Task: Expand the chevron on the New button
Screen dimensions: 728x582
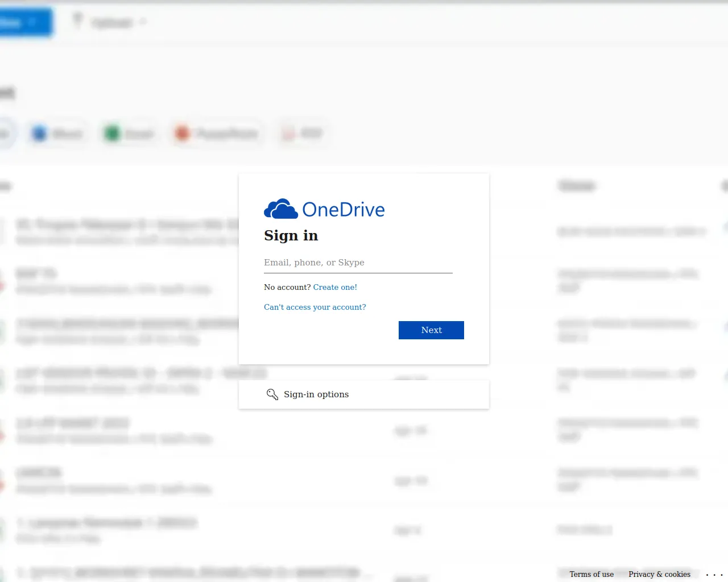Action: tap(32, 23)
